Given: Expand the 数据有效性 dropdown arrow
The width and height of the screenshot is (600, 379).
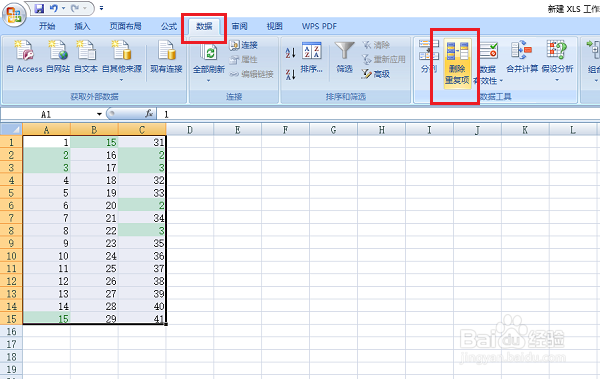Looking at the screenshot, I should [x=501, y=81].
